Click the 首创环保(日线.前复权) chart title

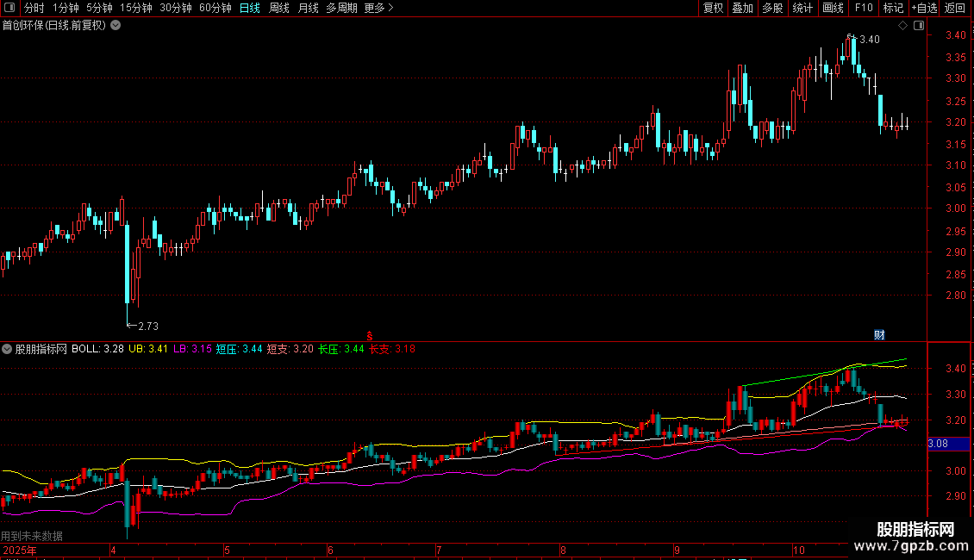click(x=54, y=26)
